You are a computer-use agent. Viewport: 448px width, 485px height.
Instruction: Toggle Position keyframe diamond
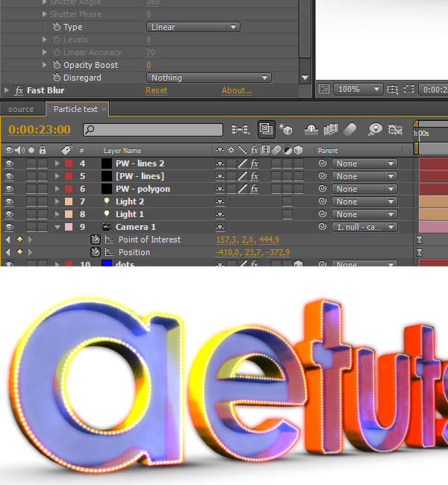[x=19, y=251]
